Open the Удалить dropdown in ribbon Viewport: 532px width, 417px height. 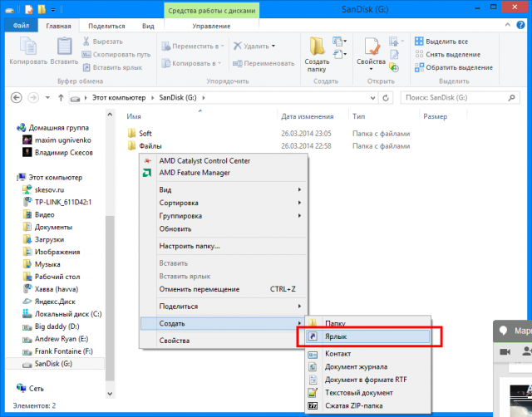pos(254,46)
